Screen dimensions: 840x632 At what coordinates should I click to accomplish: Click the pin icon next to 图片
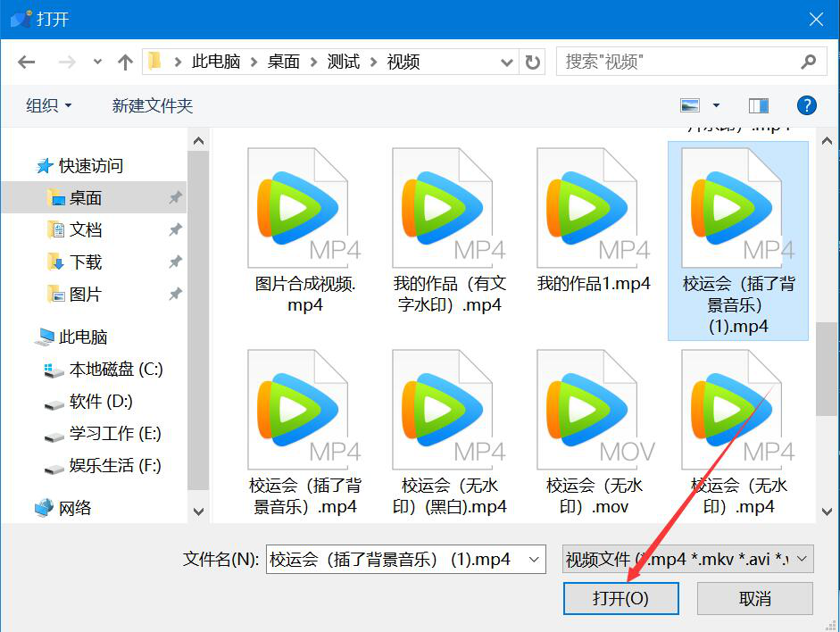pos(175,294)
